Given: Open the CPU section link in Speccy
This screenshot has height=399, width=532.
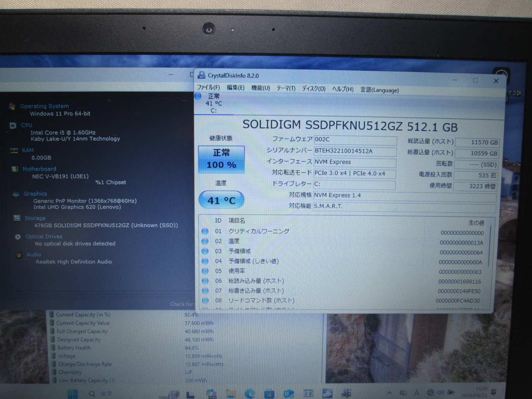Looking at the screenshot, I should point(27,125).
